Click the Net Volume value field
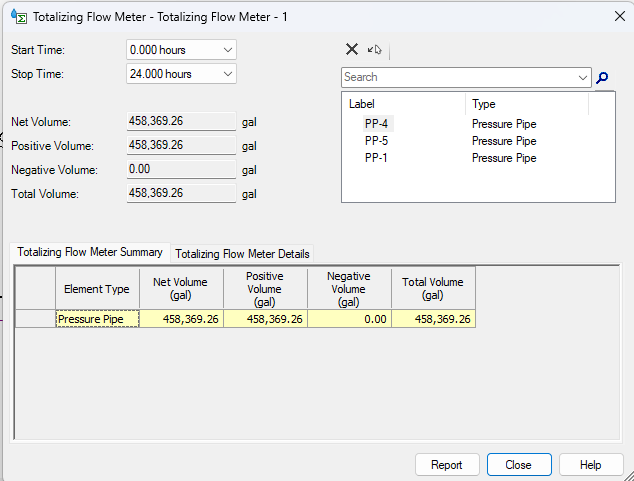 click(181, 121)
